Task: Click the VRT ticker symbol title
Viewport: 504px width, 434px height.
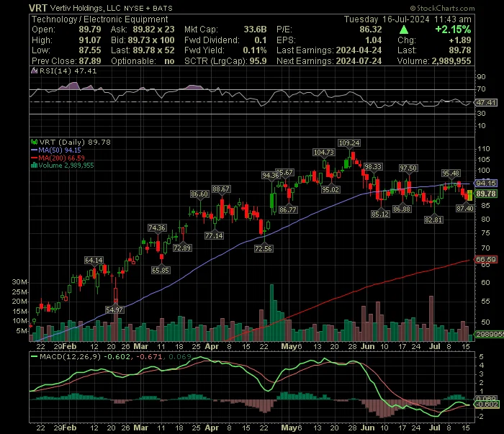Action: pos(38,8)
